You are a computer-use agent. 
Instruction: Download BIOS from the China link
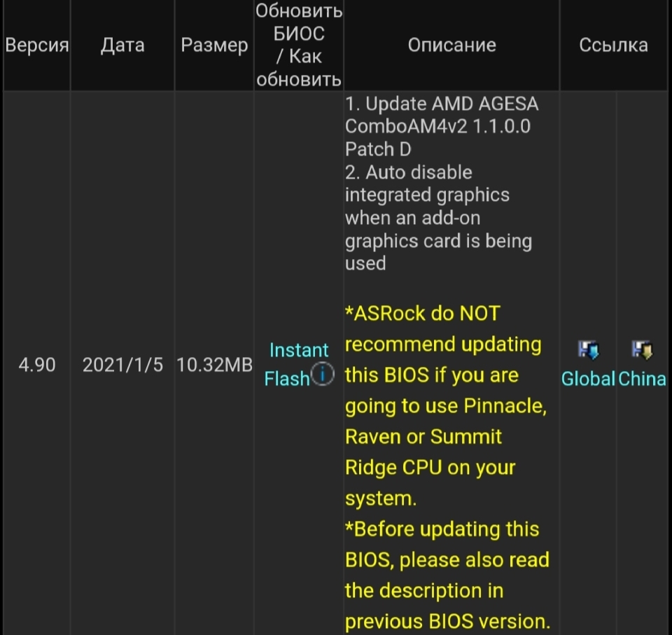(x=642, y=379)
